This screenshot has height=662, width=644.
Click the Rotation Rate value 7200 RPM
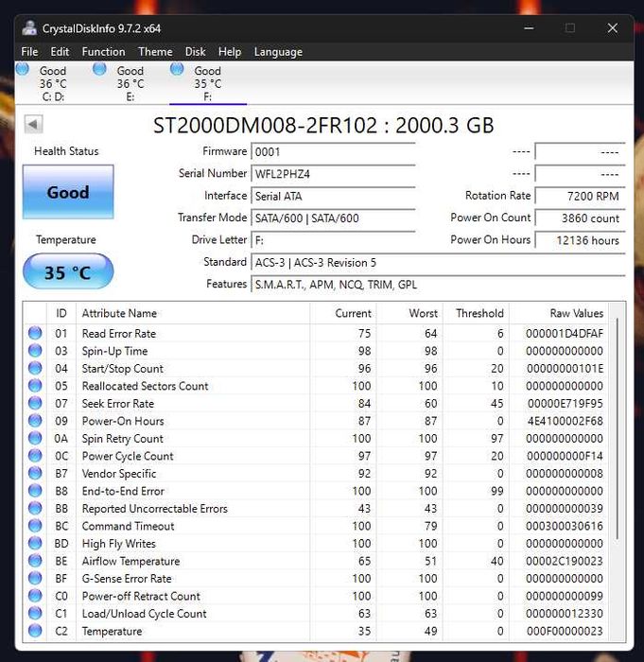(x=581, y=196)
